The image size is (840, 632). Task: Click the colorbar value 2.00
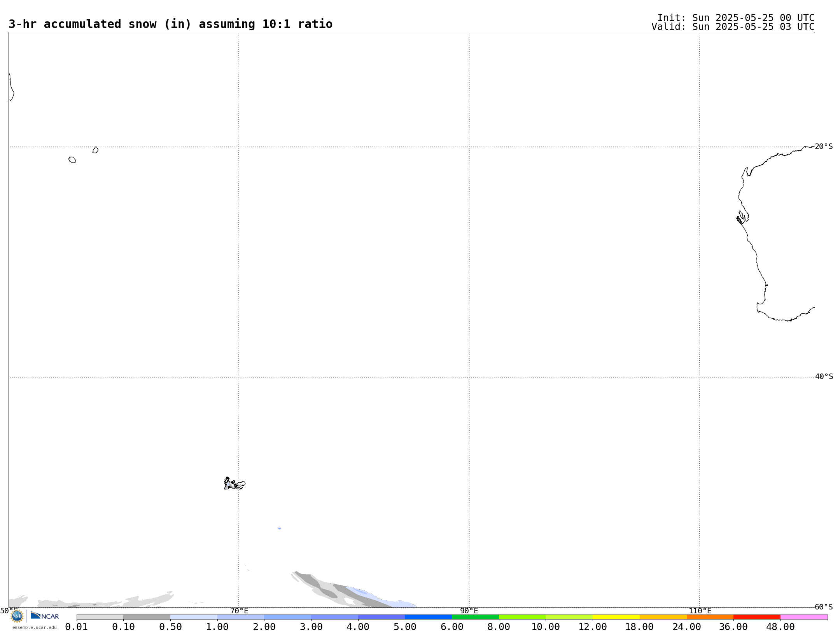click(264, 627)
